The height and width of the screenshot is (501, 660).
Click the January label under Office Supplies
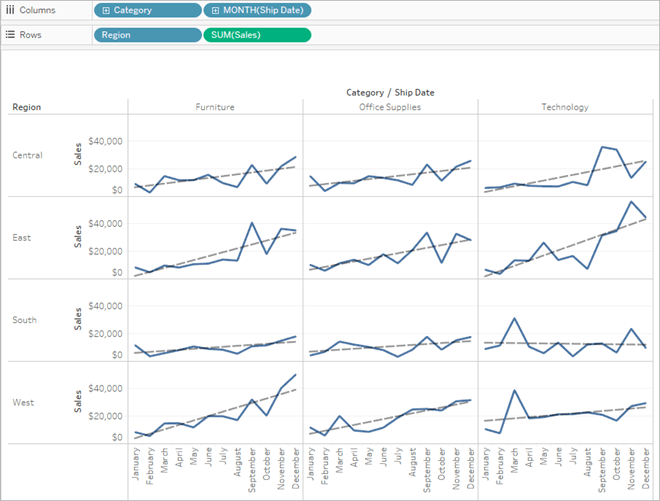[310, 464]
